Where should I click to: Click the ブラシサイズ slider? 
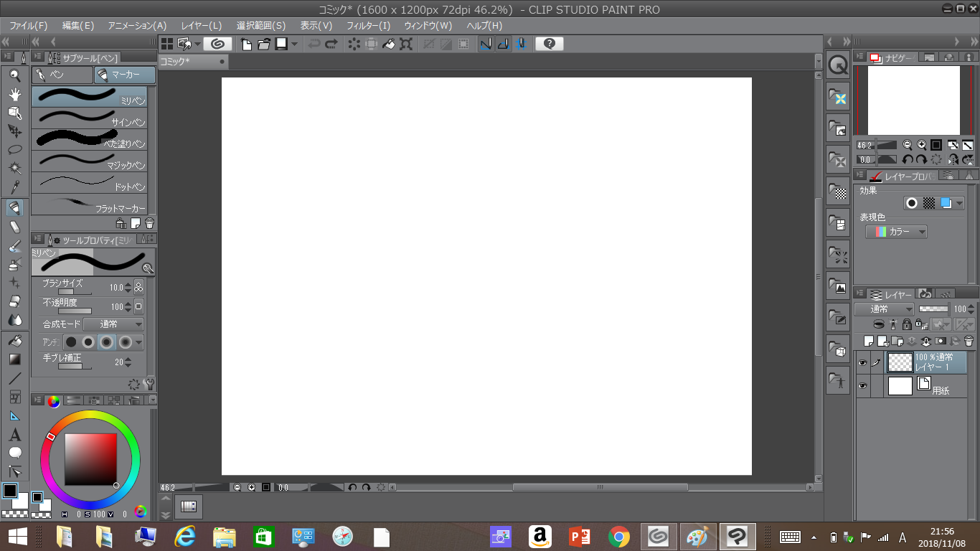(74, 292)
